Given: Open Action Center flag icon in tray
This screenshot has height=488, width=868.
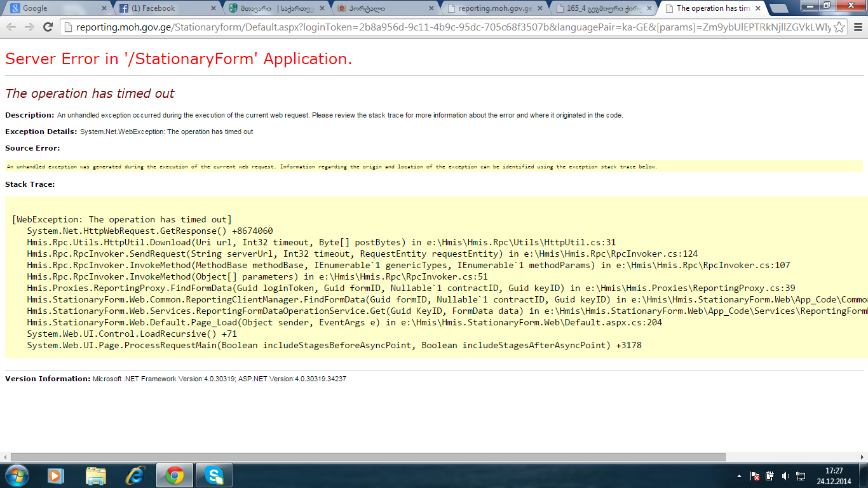Looking at the screenshot, I should point(755,476).
